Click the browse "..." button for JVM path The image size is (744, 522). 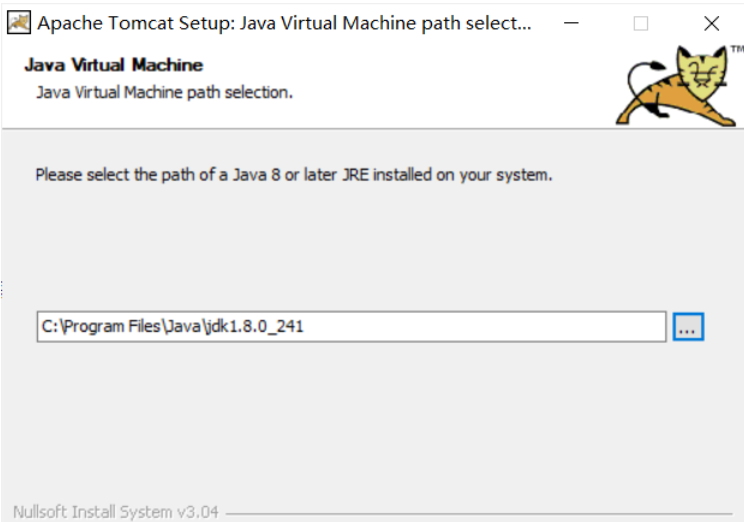(688, 326)
